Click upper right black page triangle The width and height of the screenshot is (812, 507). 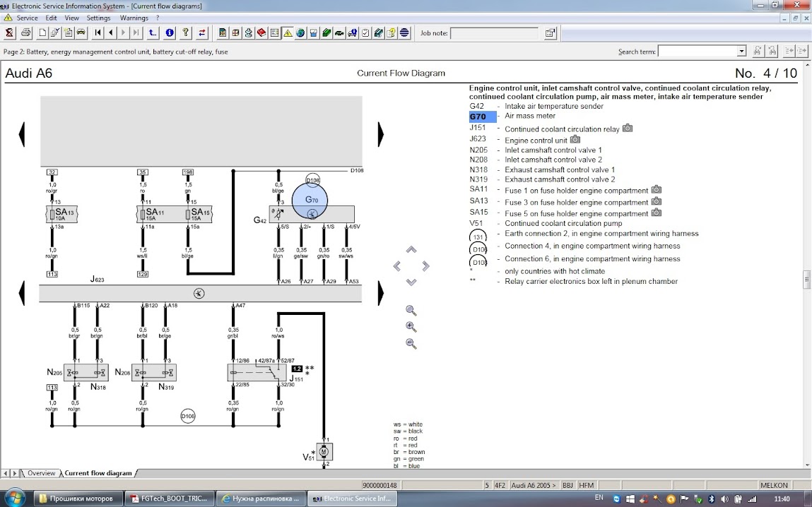click(381, 134)
